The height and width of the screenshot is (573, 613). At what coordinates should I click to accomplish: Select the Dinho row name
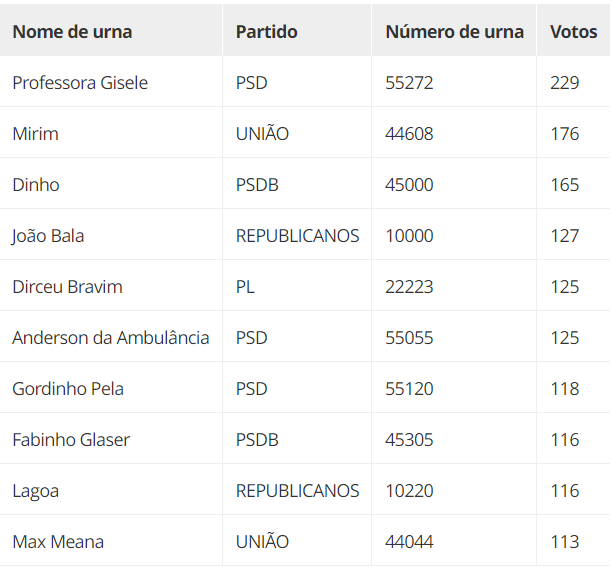pyautogui.click(x=36, y=185)
